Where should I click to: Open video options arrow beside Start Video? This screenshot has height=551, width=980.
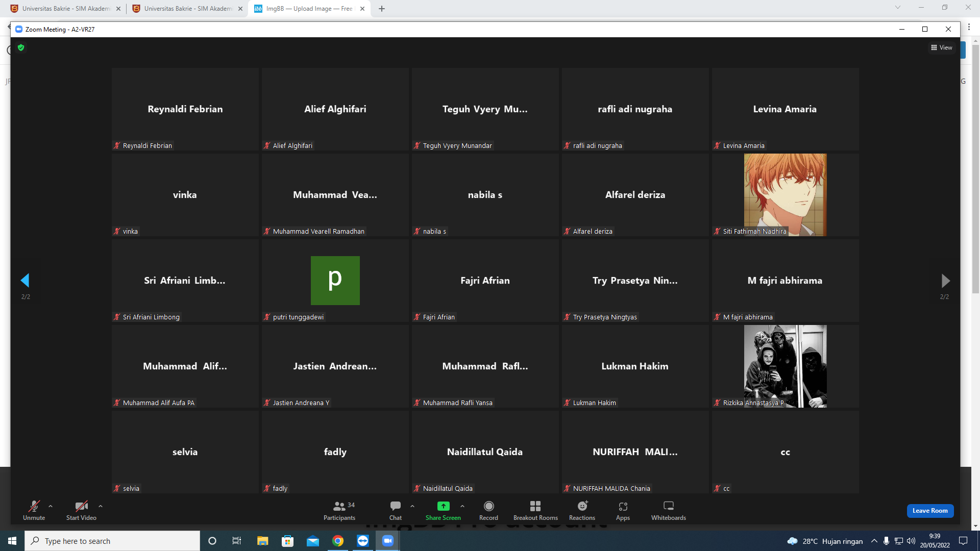pos(101,506)
